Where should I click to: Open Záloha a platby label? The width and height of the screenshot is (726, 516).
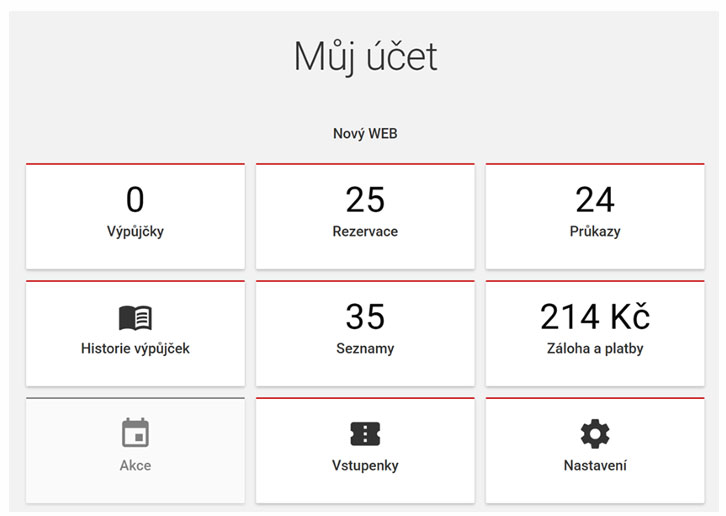(595, 349)
